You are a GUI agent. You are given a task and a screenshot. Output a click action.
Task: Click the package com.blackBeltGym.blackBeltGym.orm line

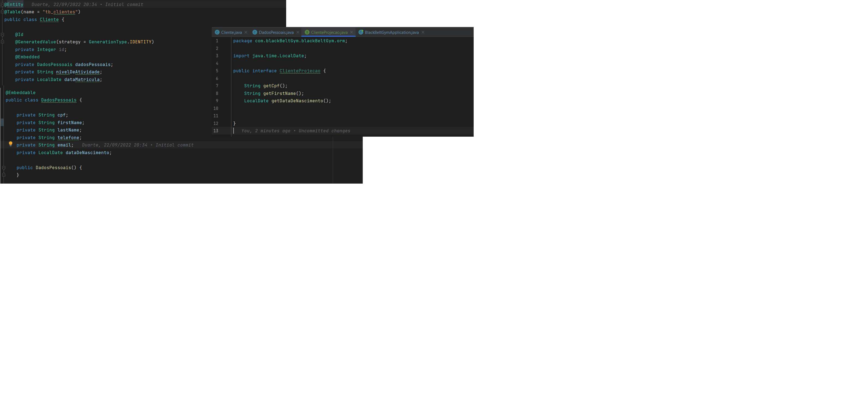click(290, 41)
